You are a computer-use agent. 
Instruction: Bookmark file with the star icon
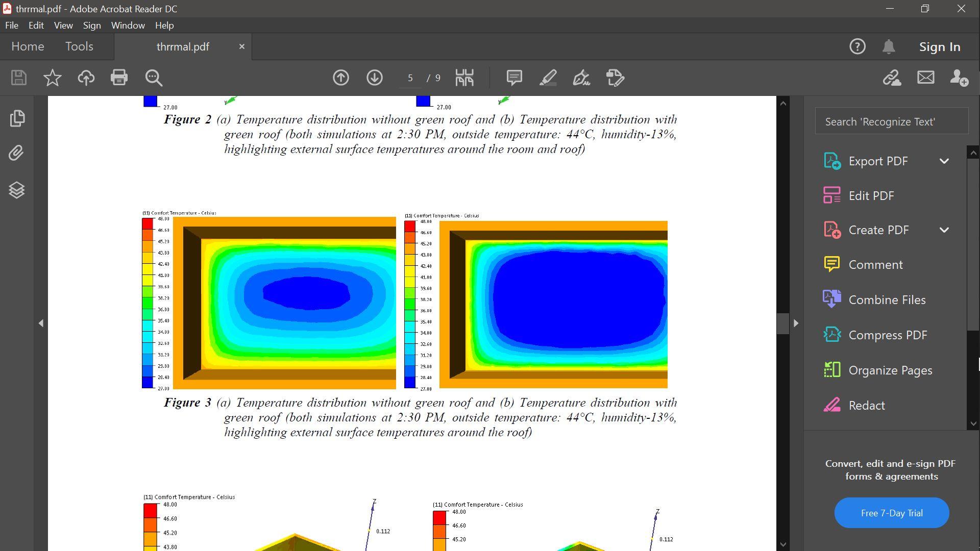(x=53, y=78)
